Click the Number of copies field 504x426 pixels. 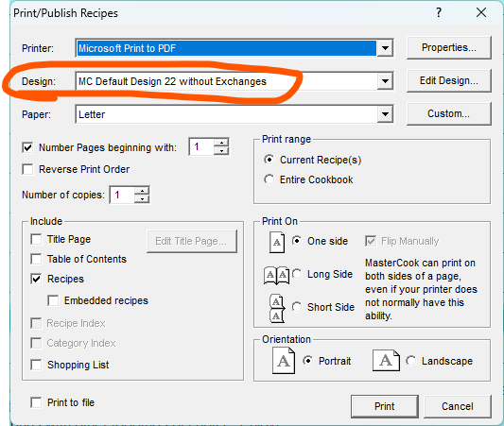pyautogui.click(x=122, y=195)
